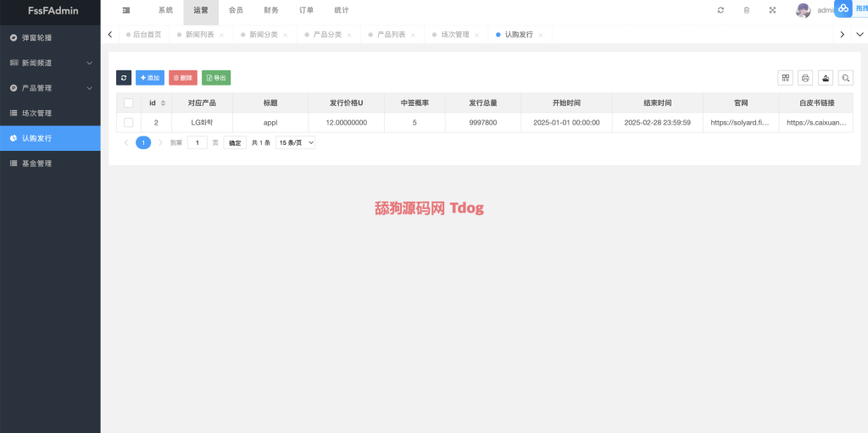Click the print table icon

click(805, 77)
